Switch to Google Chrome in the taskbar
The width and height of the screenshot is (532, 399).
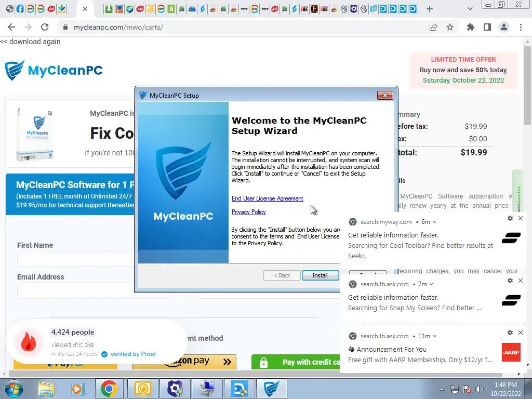coord(109,389)
